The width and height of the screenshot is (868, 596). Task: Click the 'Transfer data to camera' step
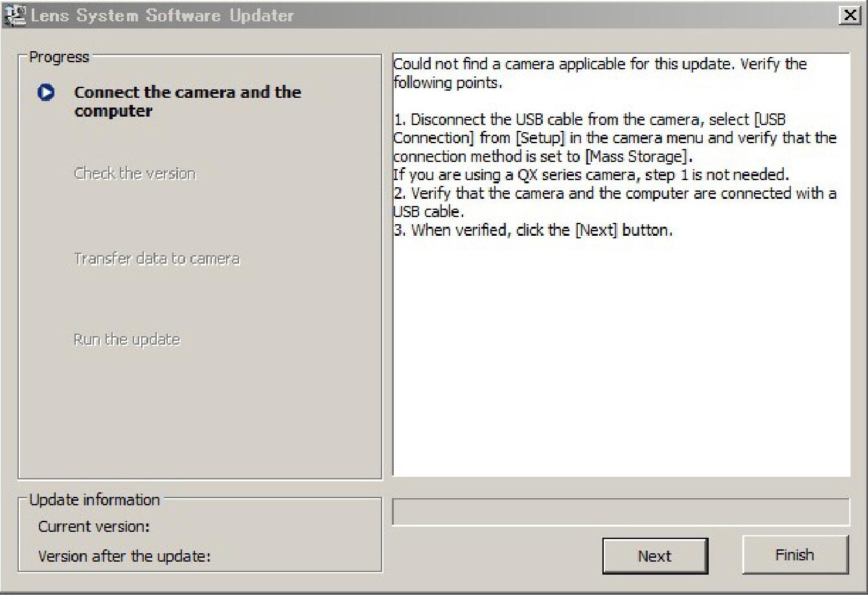157,259
